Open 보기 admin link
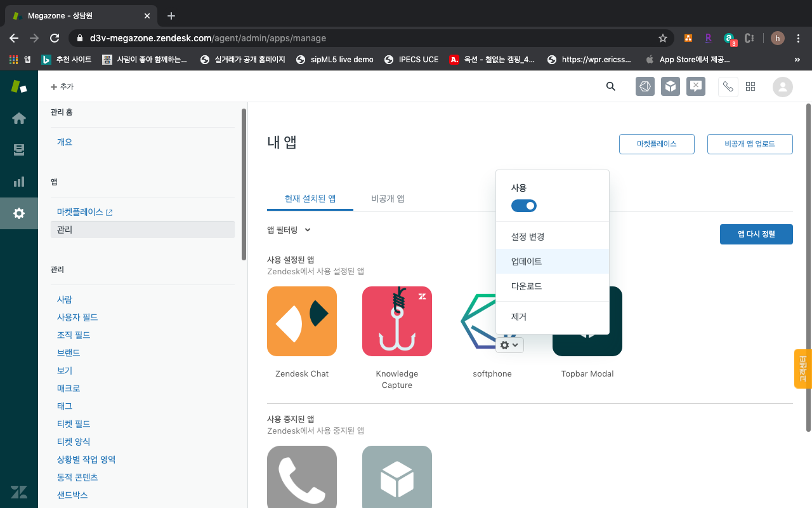 (x=65, y=370)
